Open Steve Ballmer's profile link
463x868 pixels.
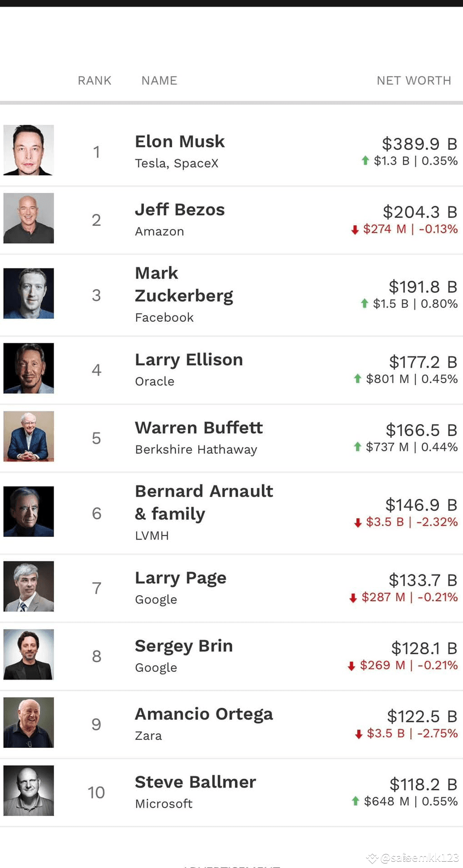(196, 782)
